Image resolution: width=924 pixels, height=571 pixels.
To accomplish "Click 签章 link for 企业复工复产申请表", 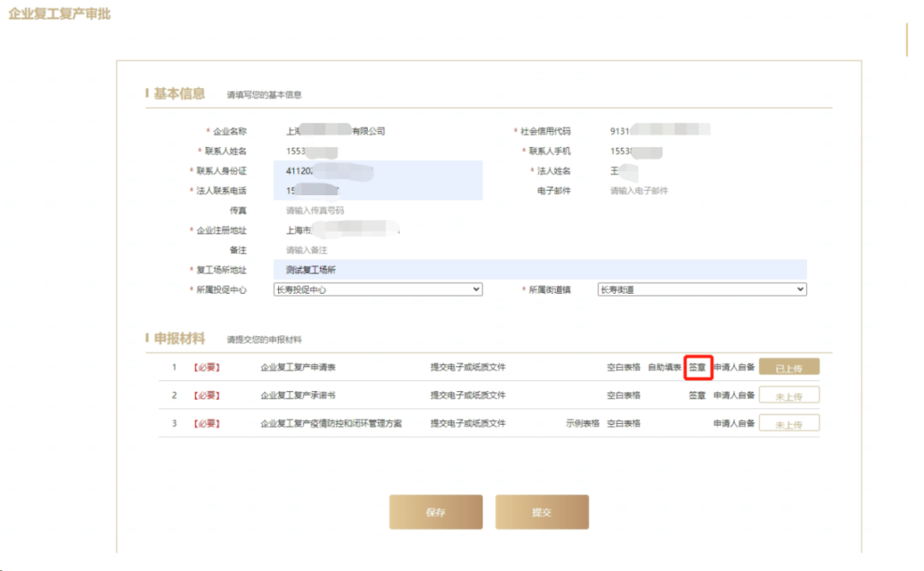I will pos(698,367).
